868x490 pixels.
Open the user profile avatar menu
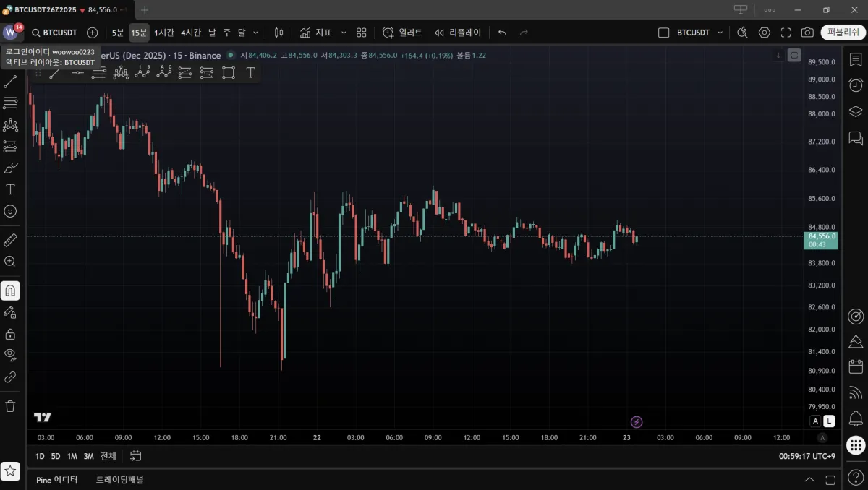[10, 33]
